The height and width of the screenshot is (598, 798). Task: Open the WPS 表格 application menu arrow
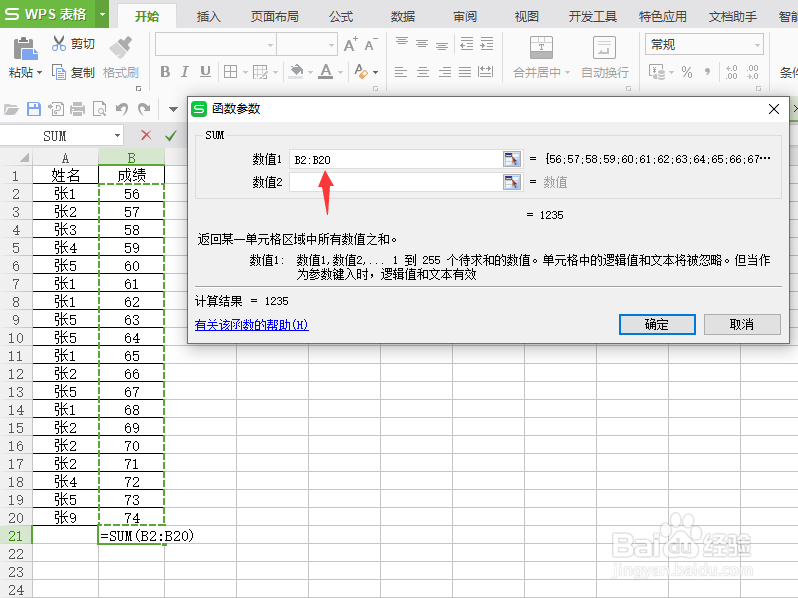[x=102, y=14]
